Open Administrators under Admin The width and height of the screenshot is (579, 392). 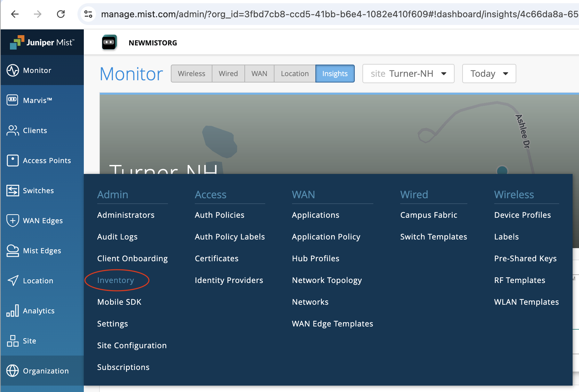coord(126,215)
